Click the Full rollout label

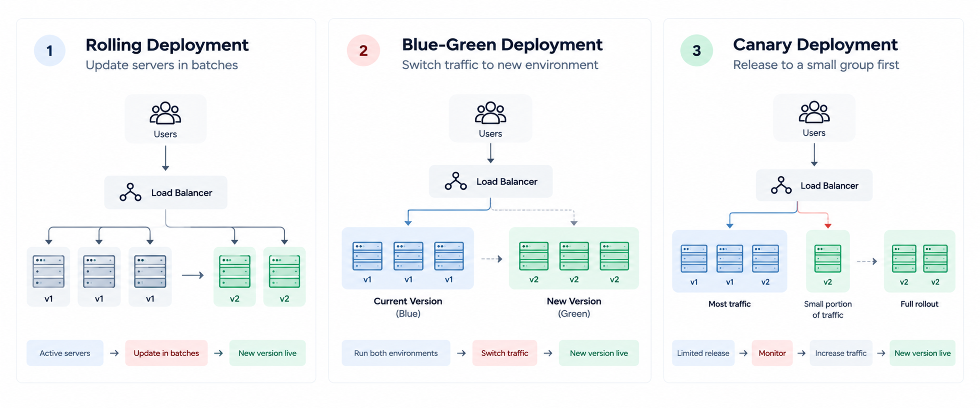pos(920,304)
